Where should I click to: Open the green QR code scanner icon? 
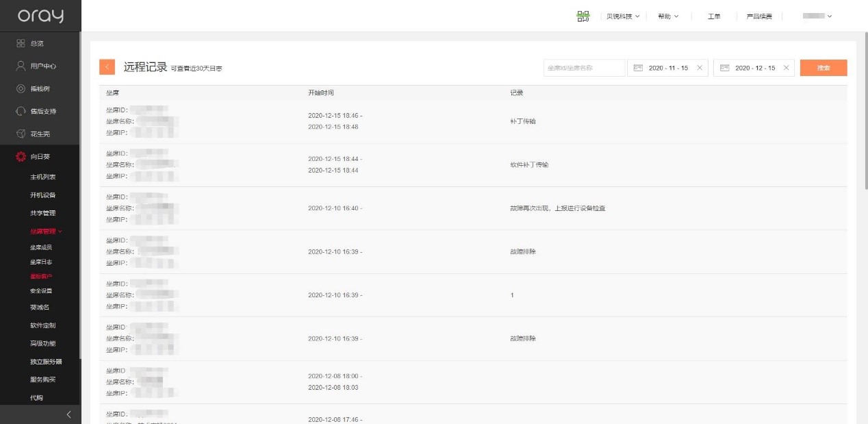click(583, 16)
